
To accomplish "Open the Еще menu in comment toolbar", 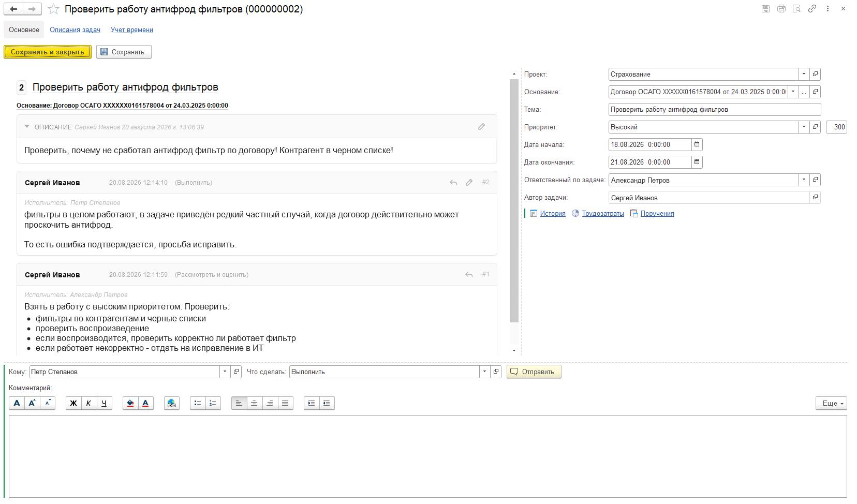I will click(831, 403).
